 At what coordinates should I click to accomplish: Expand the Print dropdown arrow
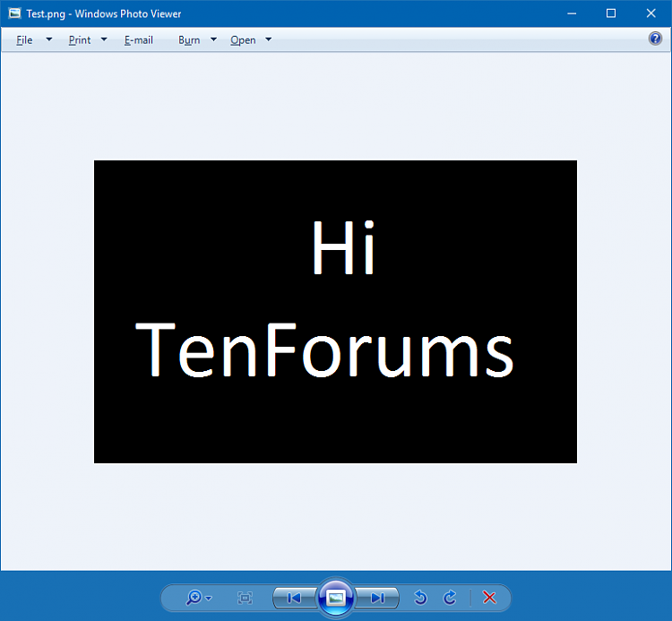click(104, 39)
